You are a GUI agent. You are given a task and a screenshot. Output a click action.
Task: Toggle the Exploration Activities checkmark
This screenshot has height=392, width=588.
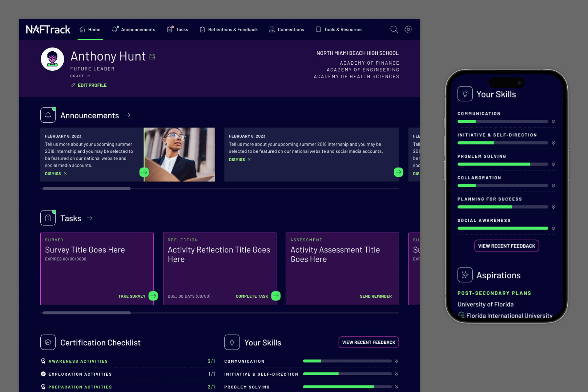pyautogui.click(x=43, y=374)
